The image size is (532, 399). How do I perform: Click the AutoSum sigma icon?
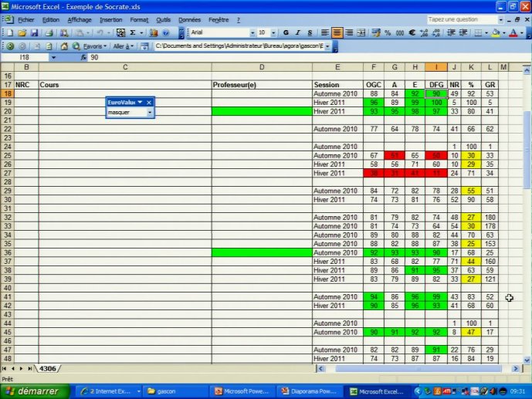pos(133,32)
